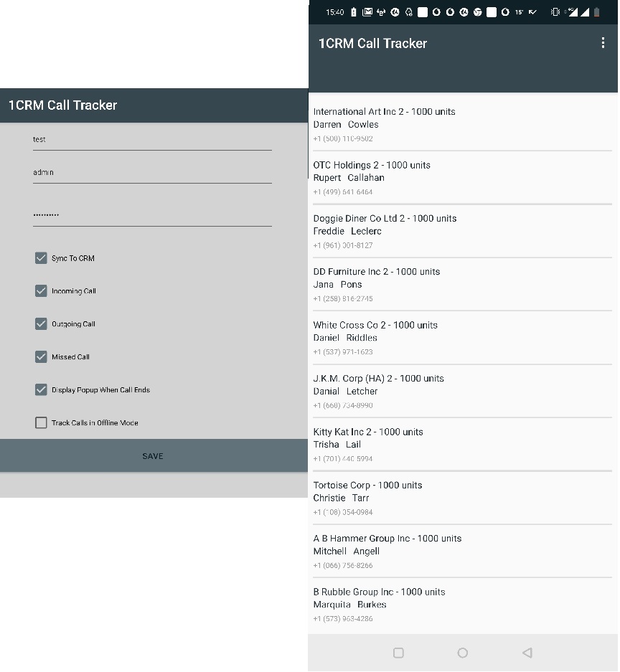Select the 'admin' username field
620x672 pixels.
point(152,173)
